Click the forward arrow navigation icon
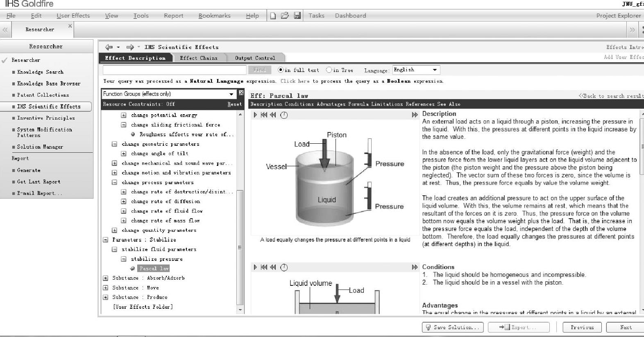 click(x=130, y=47)
